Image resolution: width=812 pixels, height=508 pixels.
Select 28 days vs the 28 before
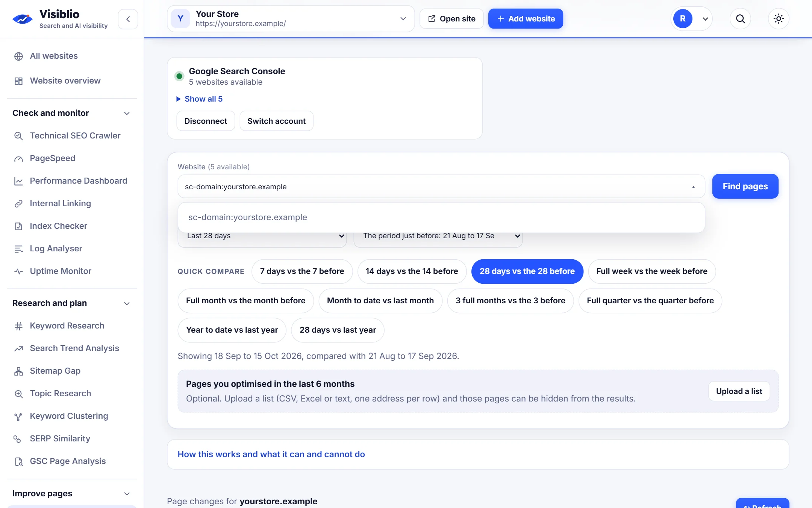click(527, 271)
